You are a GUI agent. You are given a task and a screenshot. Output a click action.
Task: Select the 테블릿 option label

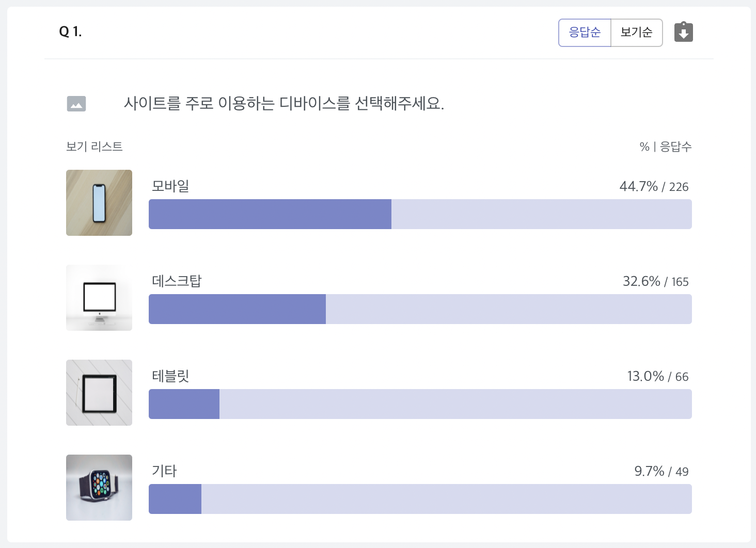(x=170, y=376)
